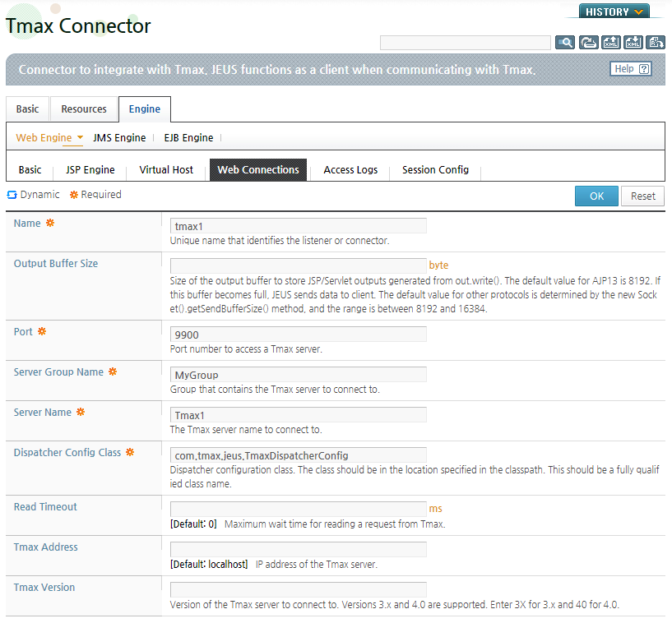Click the Name field label
The image size is (672, 623).
point(27,224)
